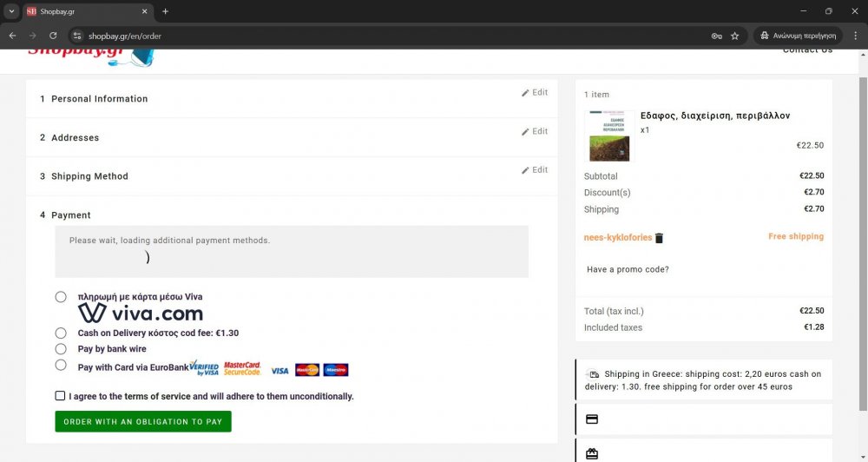Open the book cover thumbnail
Screen dimensions: 868x462
pos(609,136)
